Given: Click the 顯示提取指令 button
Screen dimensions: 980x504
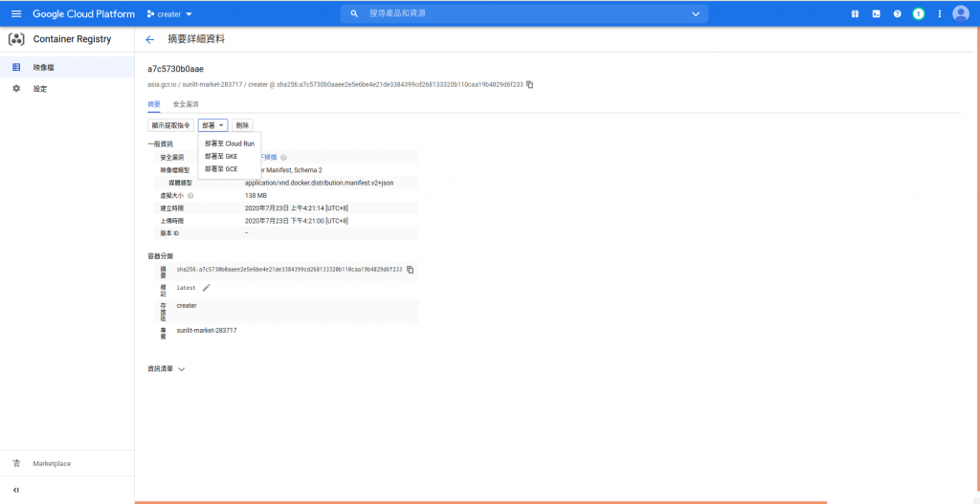Looking at the screenshot, I should tap(171, 125).
